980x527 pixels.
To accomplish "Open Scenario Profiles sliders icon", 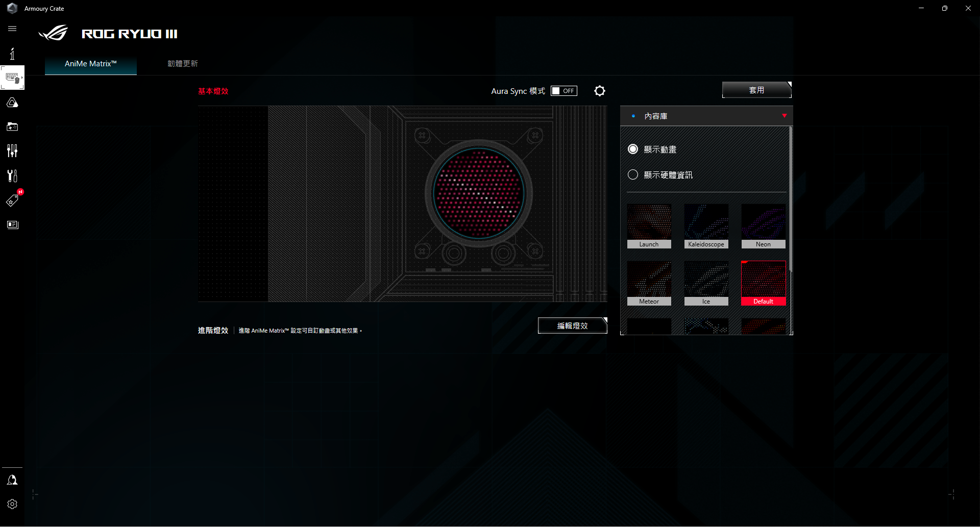I will pos(12,150).
